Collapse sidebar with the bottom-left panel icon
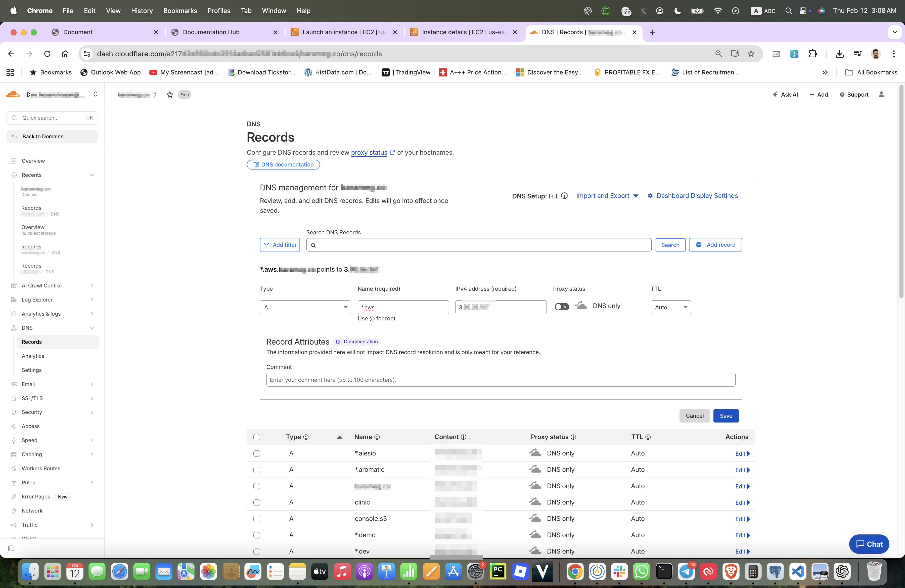 point(11,548)
